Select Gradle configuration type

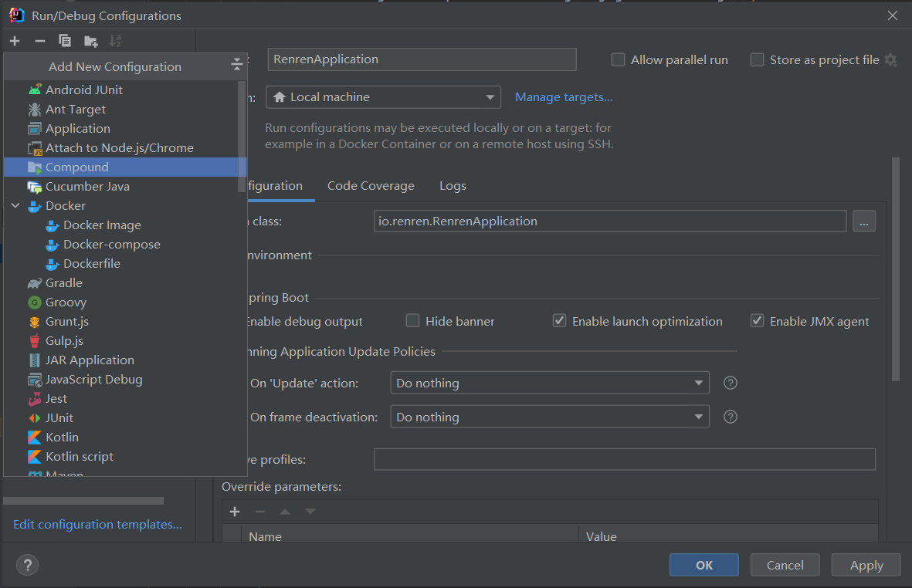click(125, 282)
